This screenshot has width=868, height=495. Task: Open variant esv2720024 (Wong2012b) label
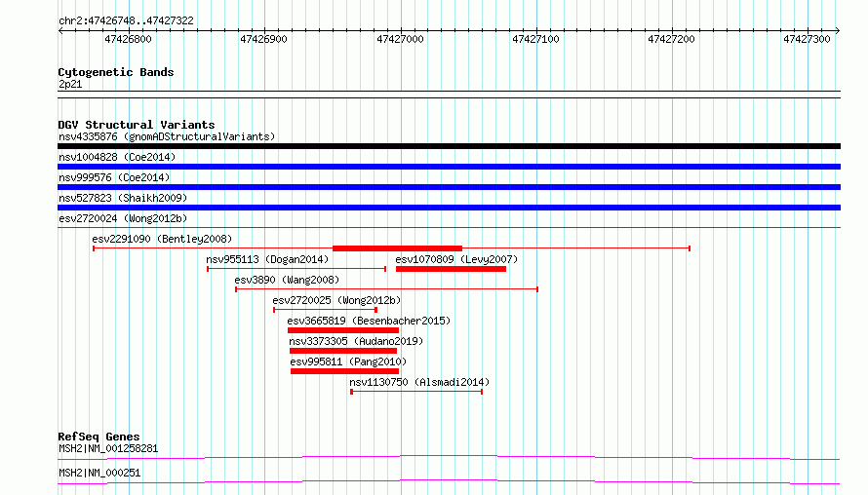point(123,218)
